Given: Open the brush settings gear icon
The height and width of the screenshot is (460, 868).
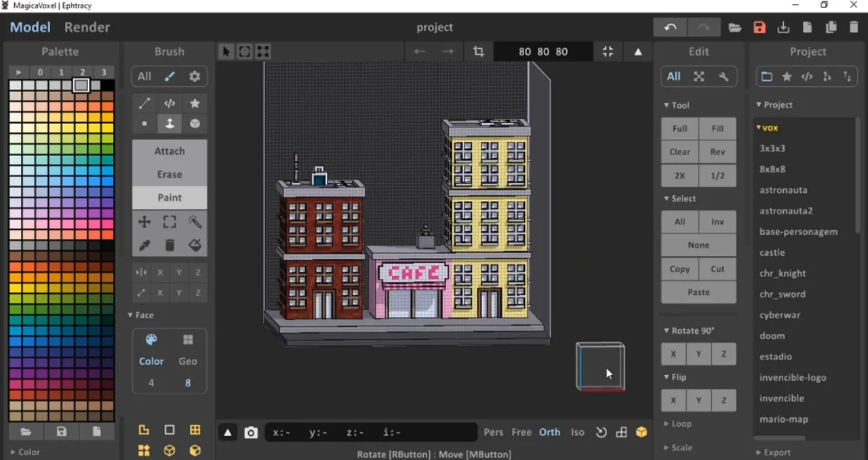Looking at the screenshot, I should (x=195, y=77).
